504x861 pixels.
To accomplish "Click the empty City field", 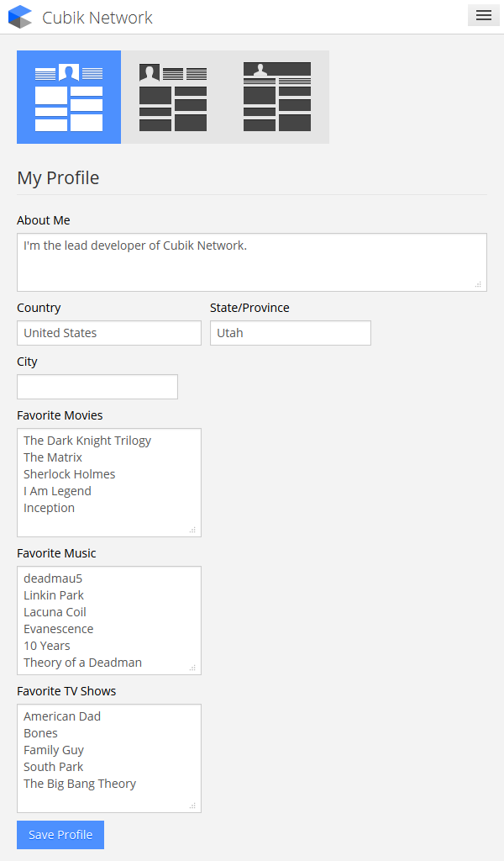I will coord(97,387).
